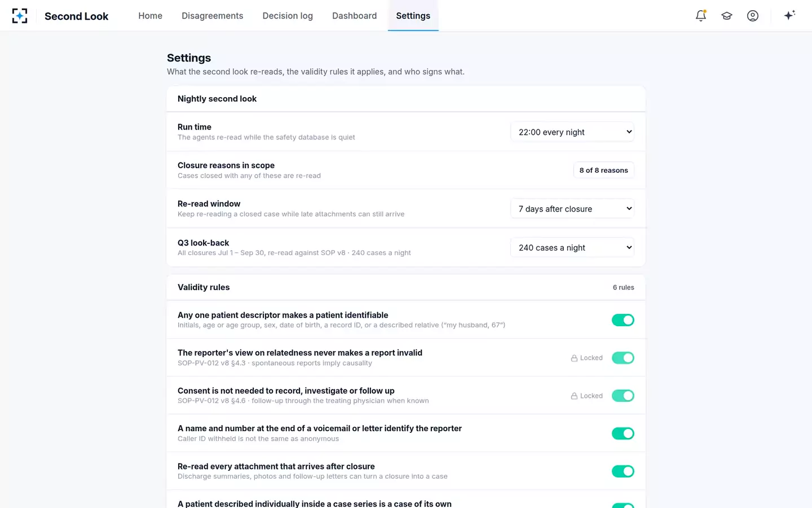
Task: Click the lock icon on the relatedness rule
Action: pyautogui.click(x=574, y=358)
